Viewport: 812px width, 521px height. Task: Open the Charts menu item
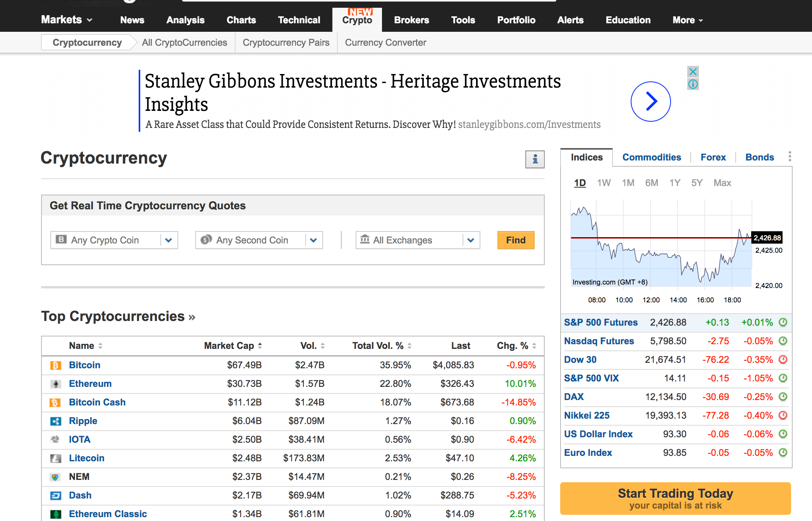(x=241, y=20)
